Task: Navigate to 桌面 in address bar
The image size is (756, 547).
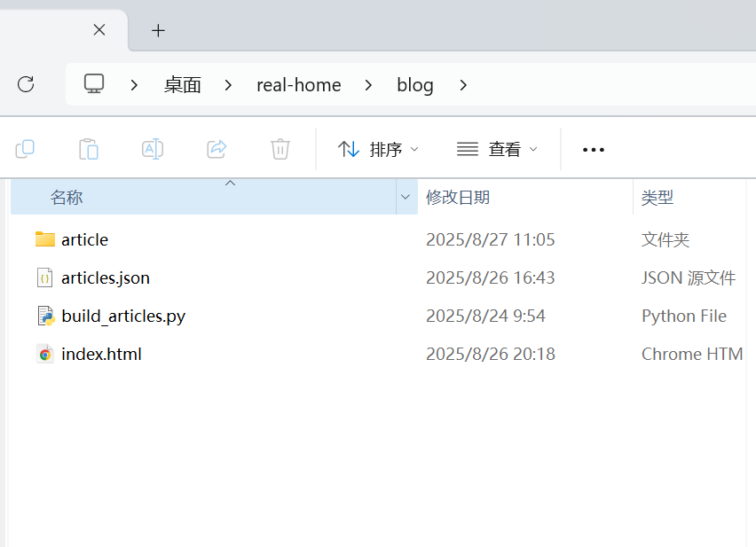Action: click(x=183, y=85)
